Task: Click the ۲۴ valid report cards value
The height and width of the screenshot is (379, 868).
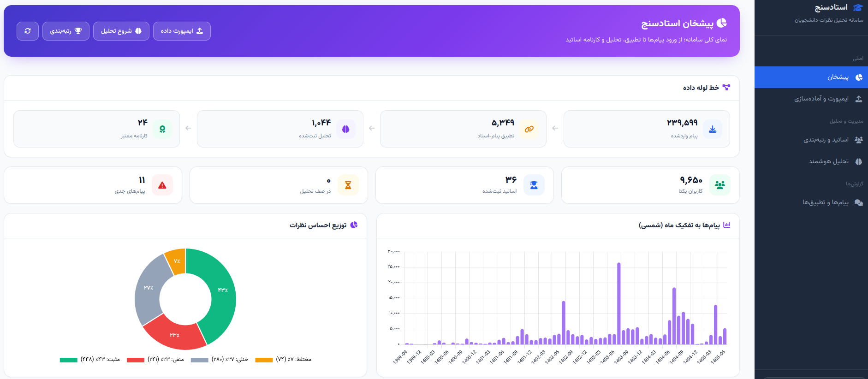Action: coord(143,123)
